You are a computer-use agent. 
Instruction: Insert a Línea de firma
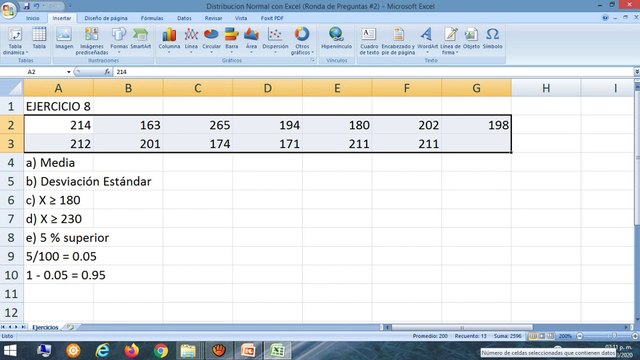[x=450, y=41]
